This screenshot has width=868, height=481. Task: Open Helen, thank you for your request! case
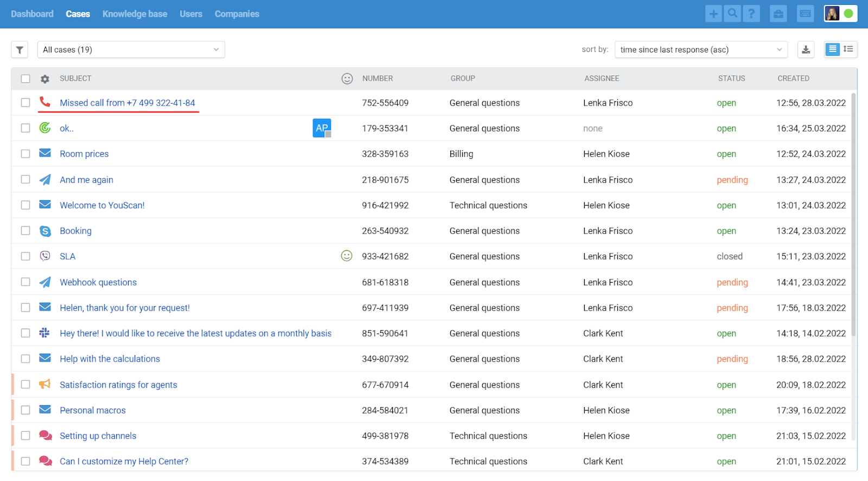pyautogui.click(x=125, y=308)
